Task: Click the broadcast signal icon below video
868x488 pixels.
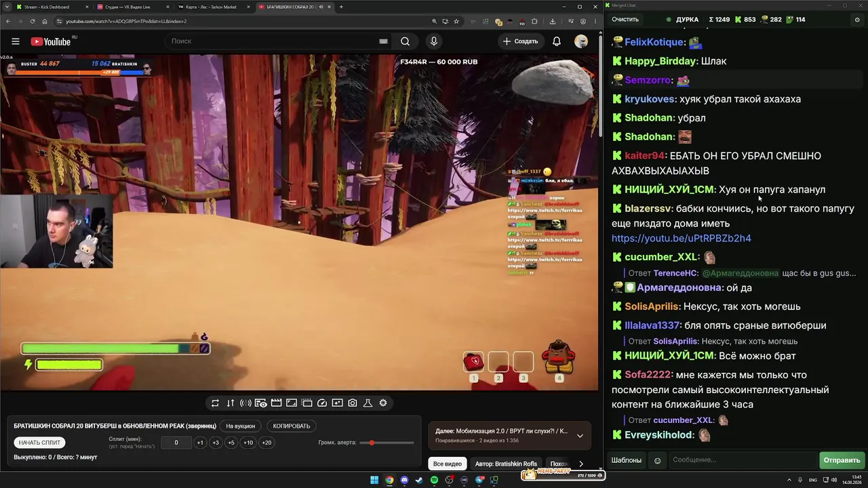Action: 245,403
